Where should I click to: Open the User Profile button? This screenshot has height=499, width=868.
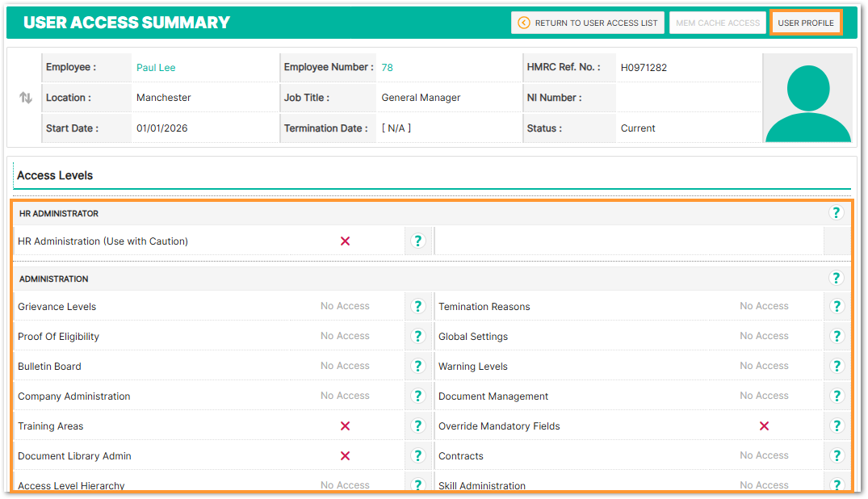tap(806, 23)
